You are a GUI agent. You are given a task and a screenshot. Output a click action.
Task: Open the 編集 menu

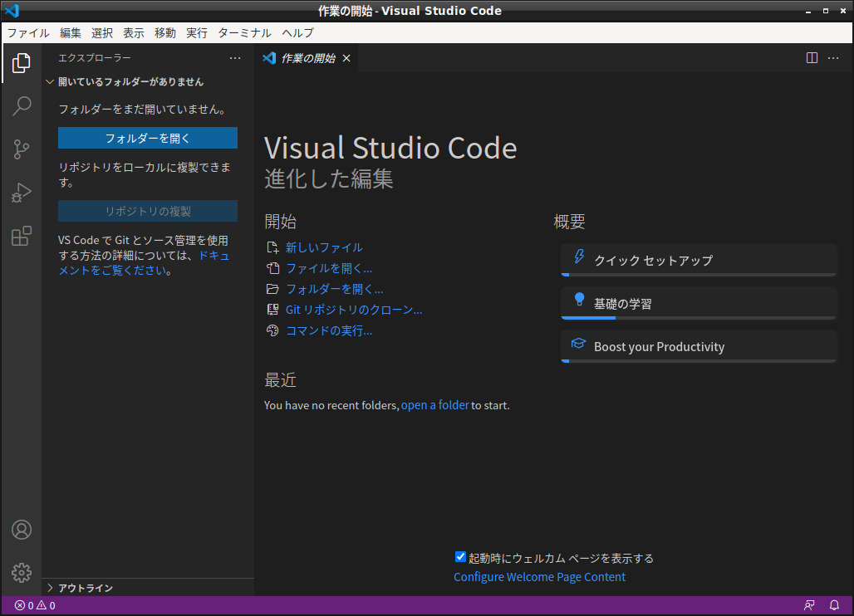(x=71, y=32)
